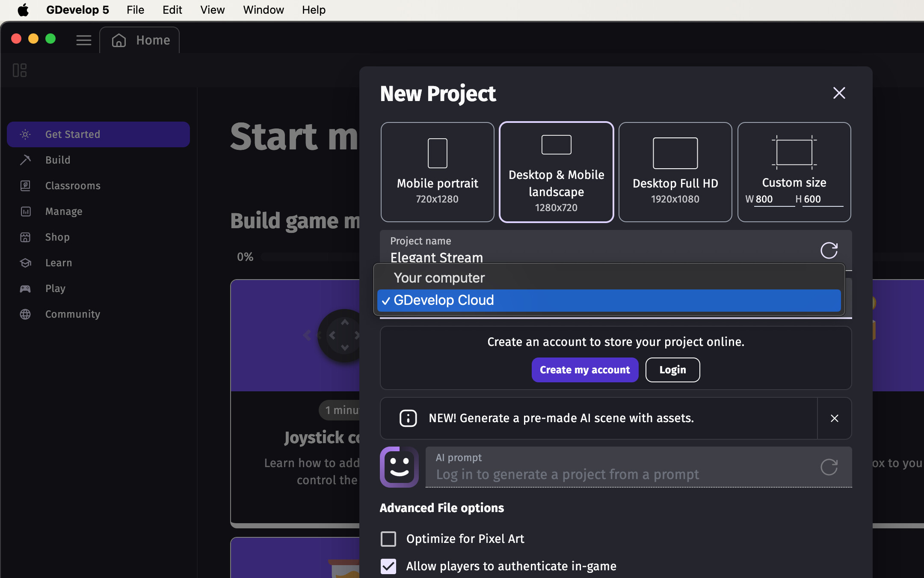Select the Mobile portrait 720x1280 preset
Viewport: 924px width, 578px height.
coord(437,172)
